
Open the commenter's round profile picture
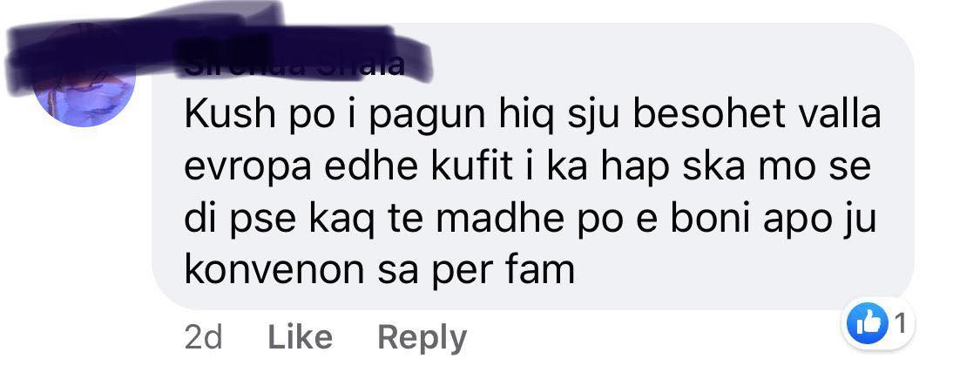[85, 77]
